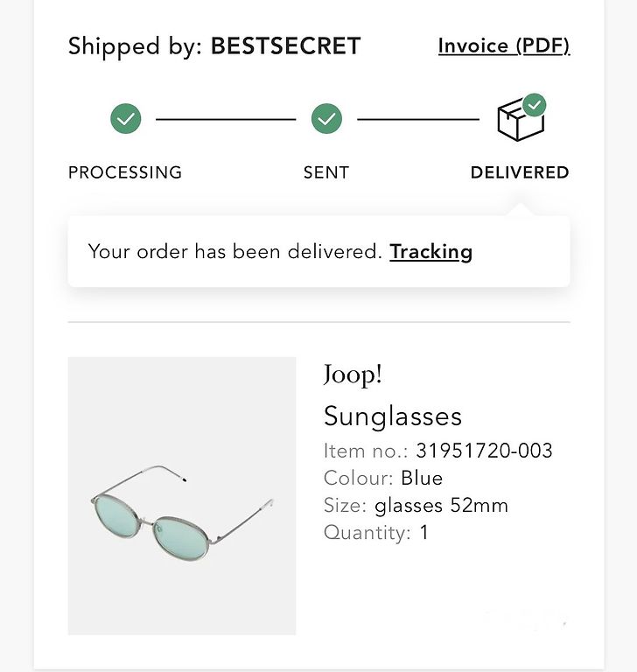Click the item number 31951720-003
Image resolution: width=637 pixels, height=672 pixels.
tap(485, 451)
